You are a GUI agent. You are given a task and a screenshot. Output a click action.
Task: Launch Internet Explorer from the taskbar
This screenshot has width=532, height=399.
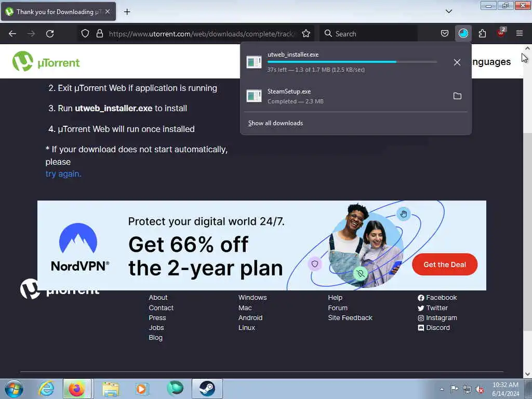point(46,389)
